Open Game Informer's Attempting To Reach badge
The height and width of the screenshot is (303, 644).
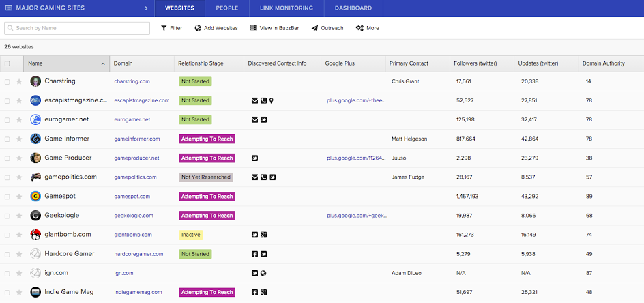point(207,139)
